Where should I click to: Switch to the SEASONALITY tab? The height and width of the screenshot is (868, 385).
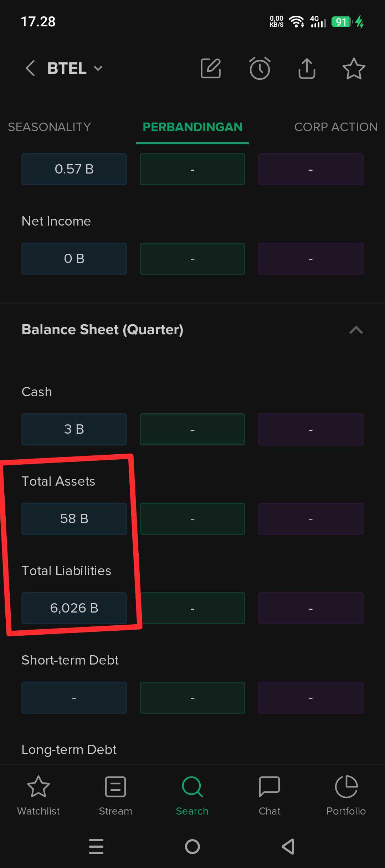(x=50, y=127)
